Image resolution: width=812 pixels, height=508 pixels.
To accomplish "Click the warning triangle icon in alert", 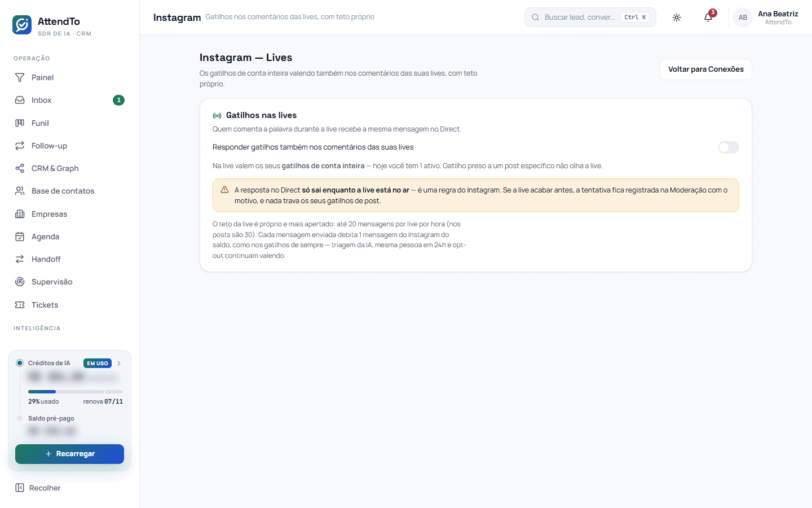I will (x=224, y=190).
